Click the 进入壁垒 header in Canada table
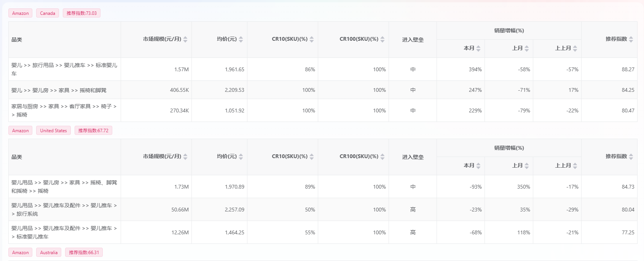Viewport: 644px width, 261px height. click(x=413, y=40)
